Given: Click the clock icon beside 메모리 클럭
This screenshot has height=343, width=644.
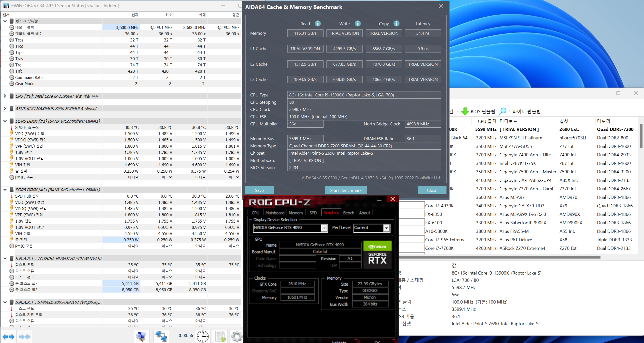Looking at the screenshot, I should tap(12, 27).
